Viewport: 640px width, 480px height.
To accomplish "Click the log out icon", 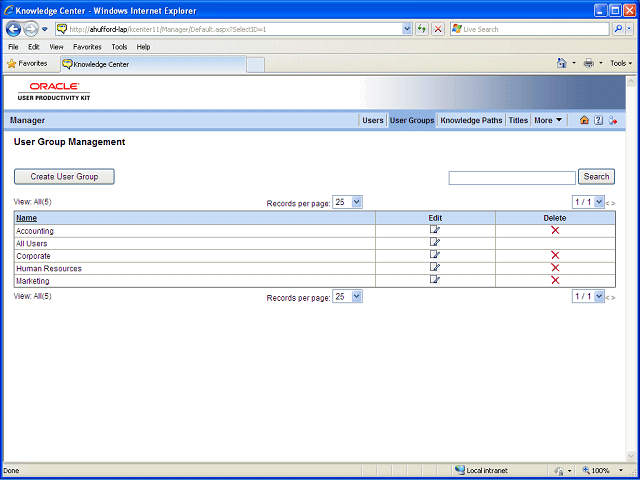I will click(x=613, y=120).
